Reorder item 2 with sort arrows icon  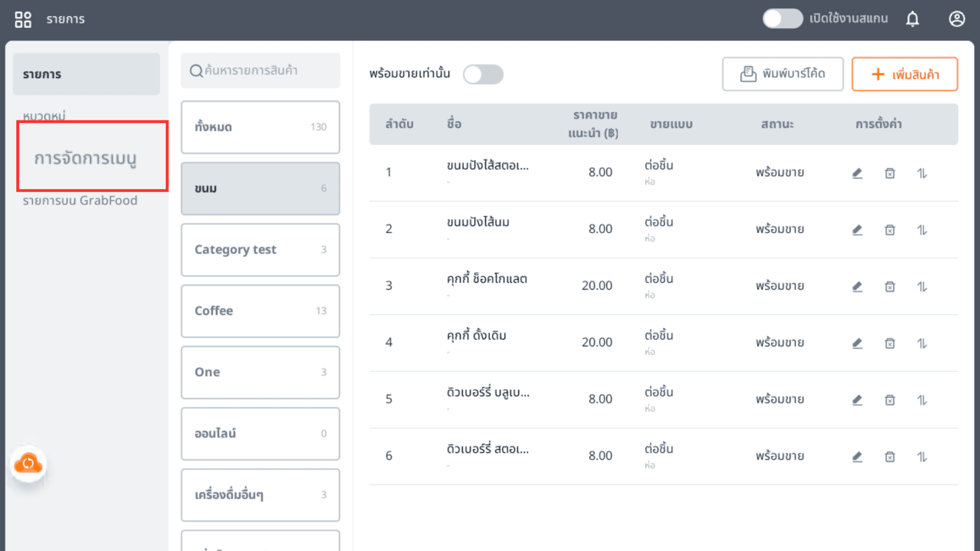coord(922,230)
